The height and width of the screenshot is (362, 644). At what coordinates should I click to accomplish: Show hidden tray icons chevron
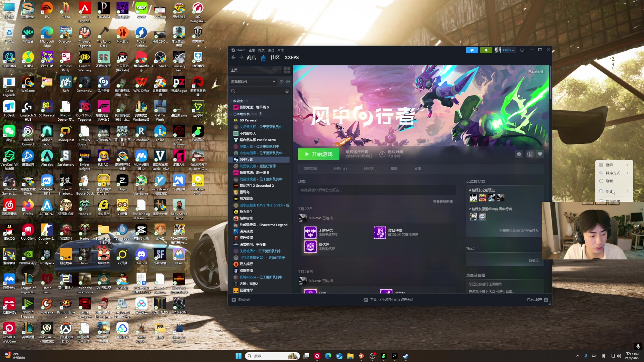click(578, 356)
